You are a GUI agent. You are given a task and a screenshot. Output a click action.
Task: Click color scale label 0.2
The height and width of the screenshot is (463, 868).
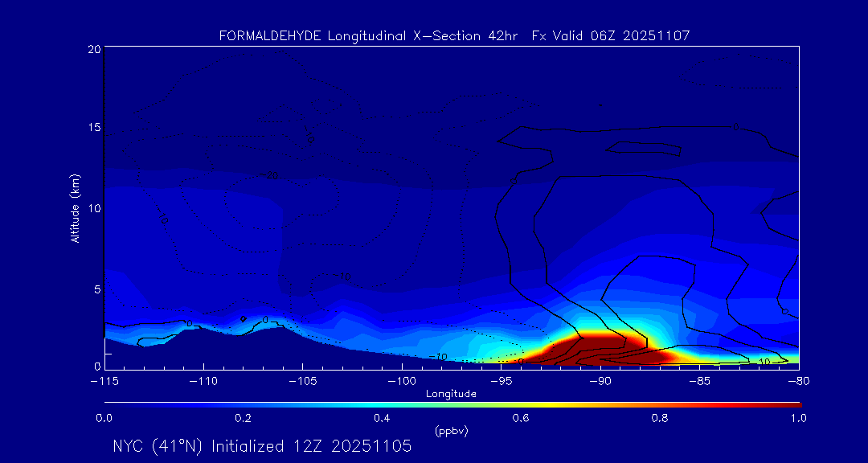[243, 418]
